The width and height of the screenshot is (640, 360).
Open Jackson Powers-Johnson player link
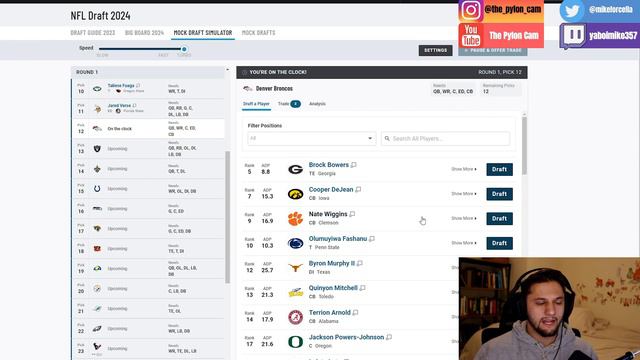[346, 337]
